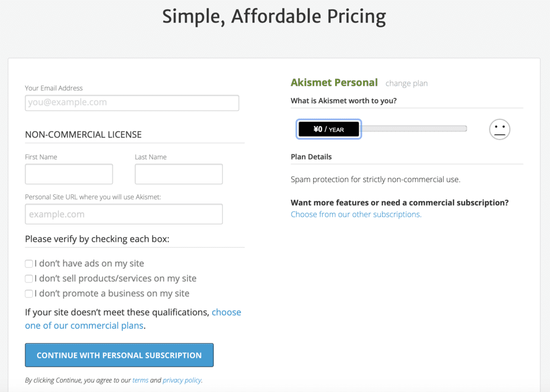Check the "I don't have ads" box

tap(29, 264)
